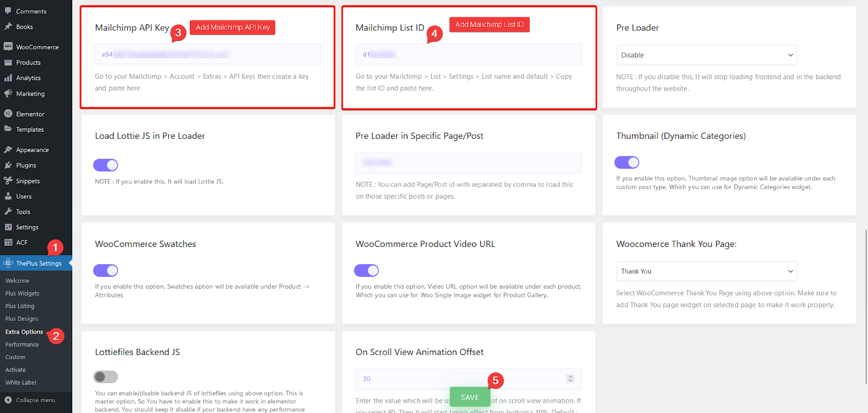The image size is (868, 413).
Task: Click the Products box icon
Action: pyautogui.click(x=8, y=62)
